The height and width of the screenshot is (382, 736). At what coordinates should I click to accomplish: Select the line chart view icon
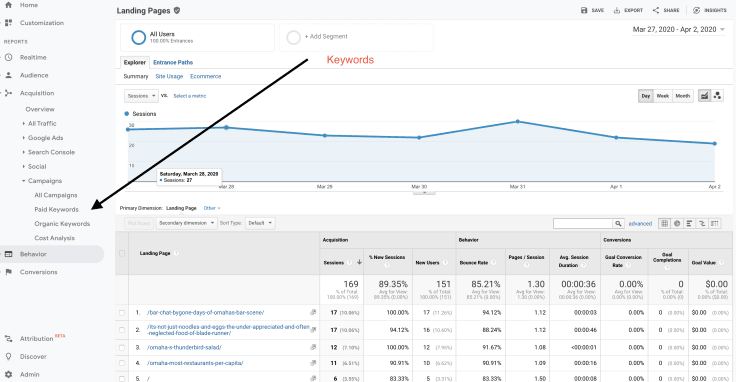[x=705, y=96]
